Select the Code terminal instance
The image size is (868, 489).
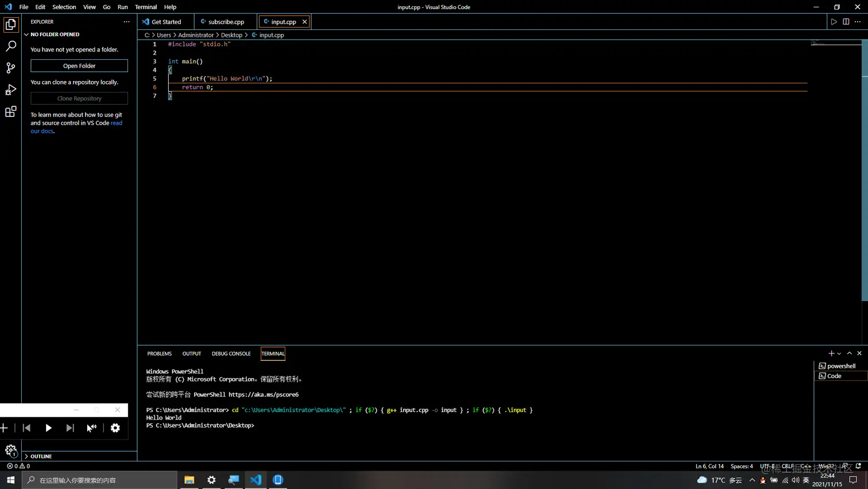pos(840,376)
